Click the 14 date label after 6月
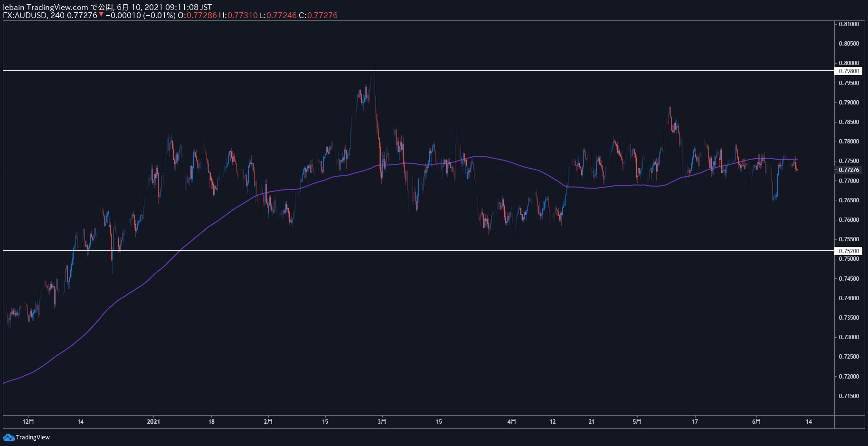This screenshot has width=868, height=446. [809, 422]
